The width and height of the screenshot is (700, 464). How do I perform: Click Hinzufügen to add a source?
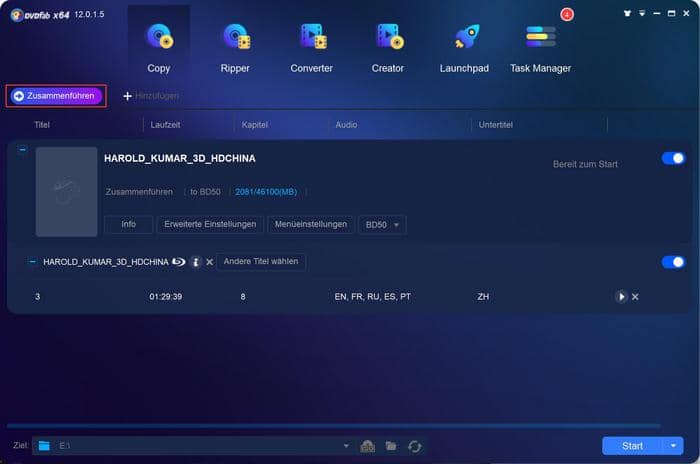(151, 96)
